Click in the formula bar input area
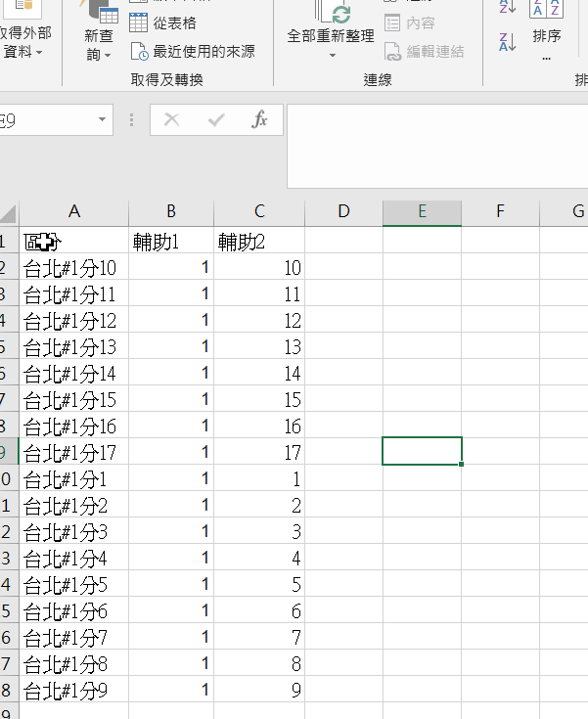 (x=437, y=146)
